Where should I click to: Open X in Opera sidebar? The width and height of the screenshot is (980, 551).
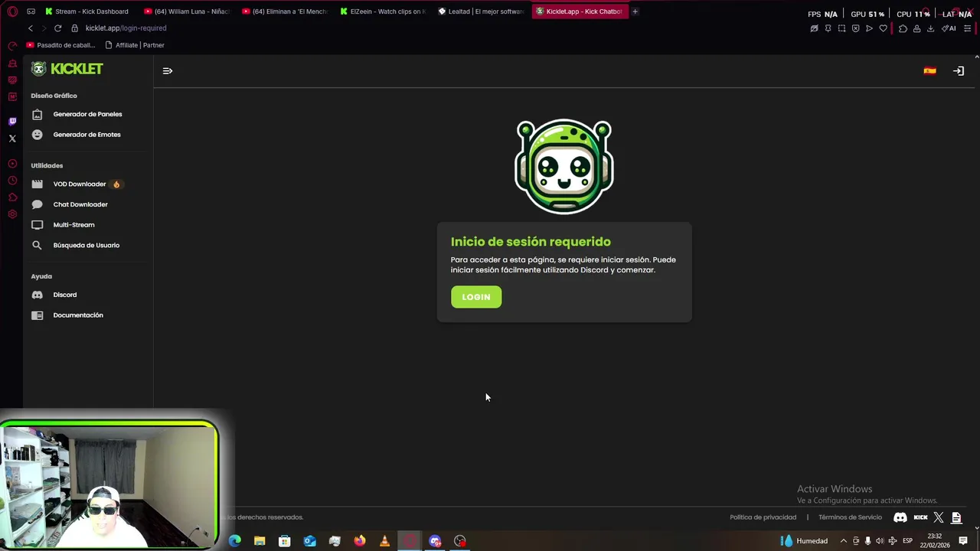(x=12, y=139)
